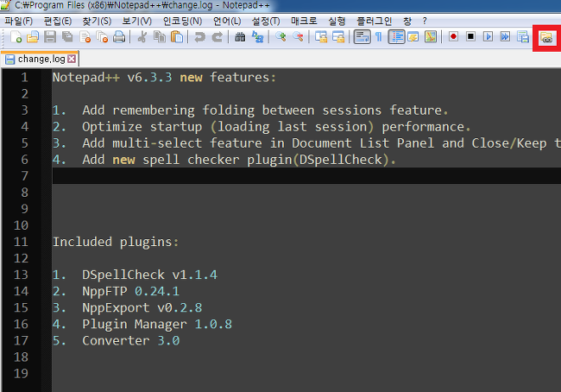Zoom out with red-minus magnifier
Screen dimensions: 561x392
point(298,37)
